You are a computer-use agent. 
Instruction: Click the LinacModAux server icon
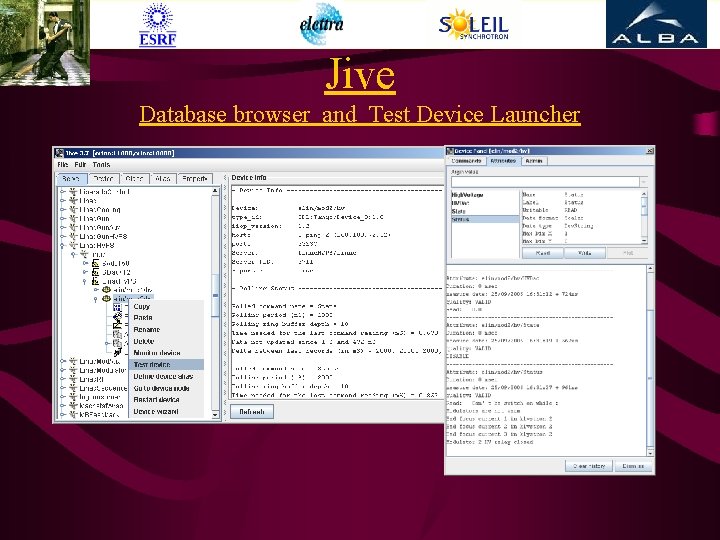pyautogui.click(x=73, y=361)
